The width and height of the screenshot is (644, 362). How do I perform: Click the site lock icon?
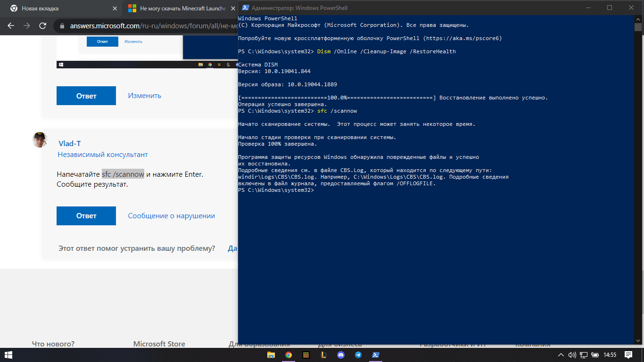tap(62, 25)
